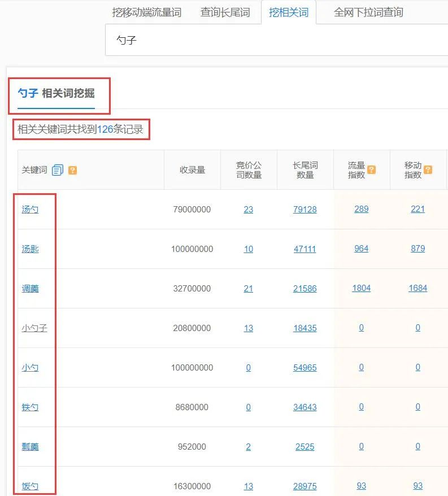The image size is (448, 496).
Task: Switch to 挖移动端流量词 tab
Action: coord(146,12)
